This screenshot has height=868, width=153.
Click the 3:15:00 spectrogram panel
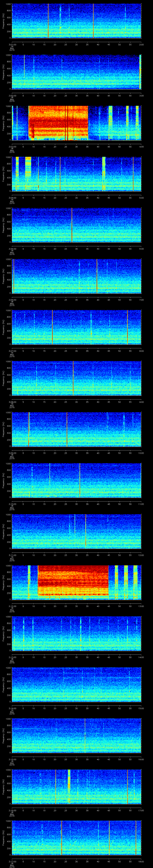point(77,736)
